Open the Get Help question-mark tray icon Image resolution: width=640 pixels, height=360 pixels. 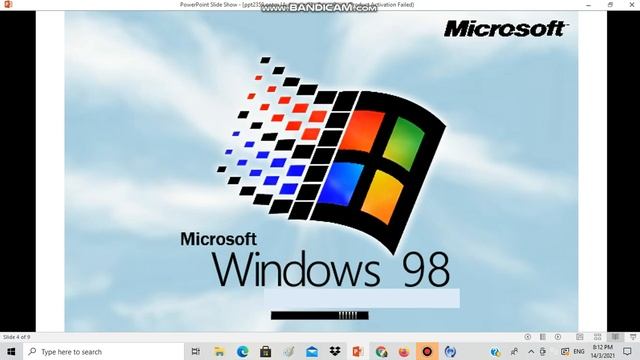pyautogui.click(x=495, y=351)
